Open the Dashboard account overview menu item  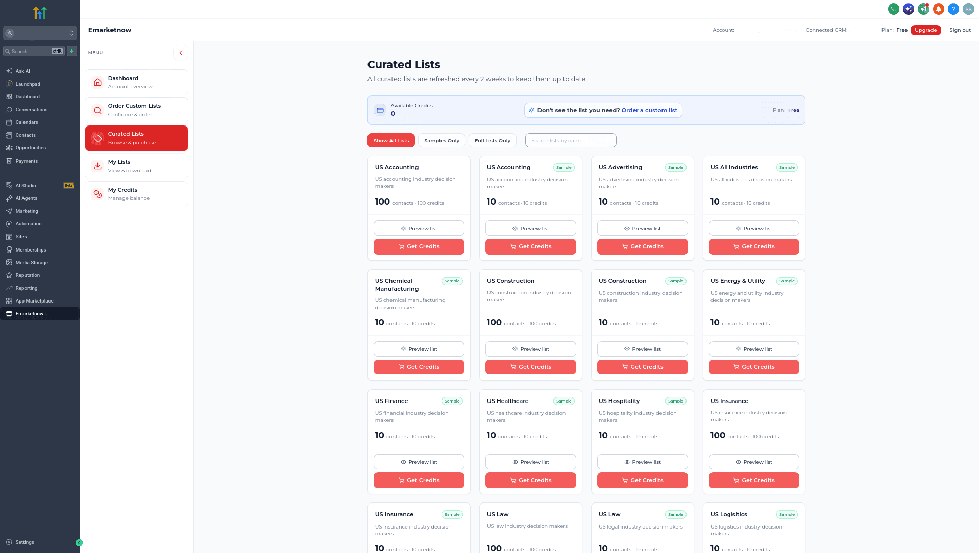coord(136,82)
